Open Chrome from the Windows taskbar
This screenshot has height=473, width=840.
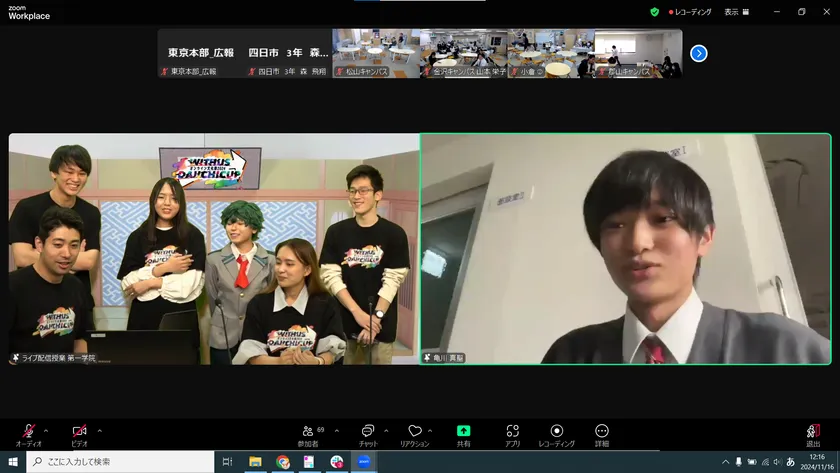coord(283,461)
